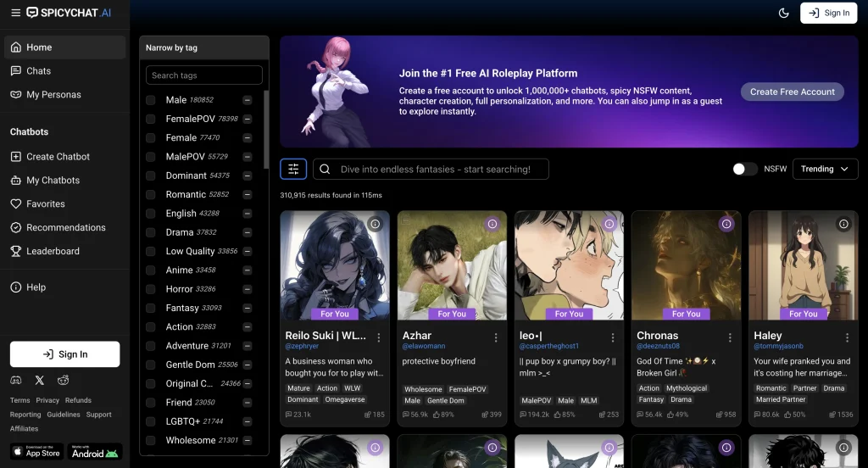The width and height of the screenshot is (868, 468).
Task: Open the filter sliders icon button
Action: tap(293, 169)
